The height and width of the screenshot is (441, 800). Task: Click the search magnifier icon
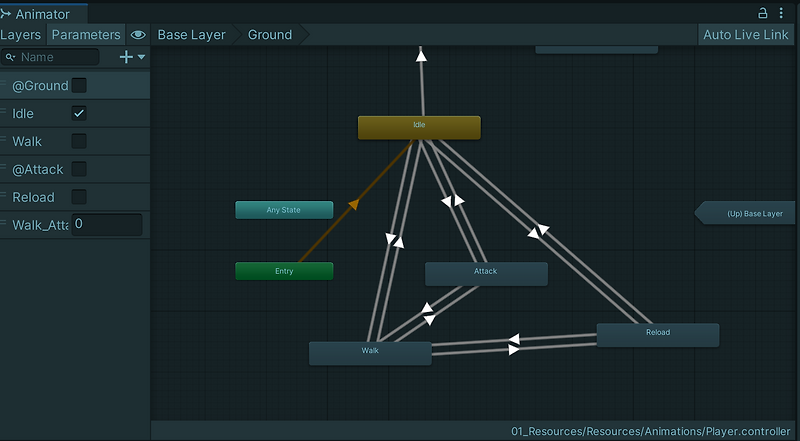[10, 57]
